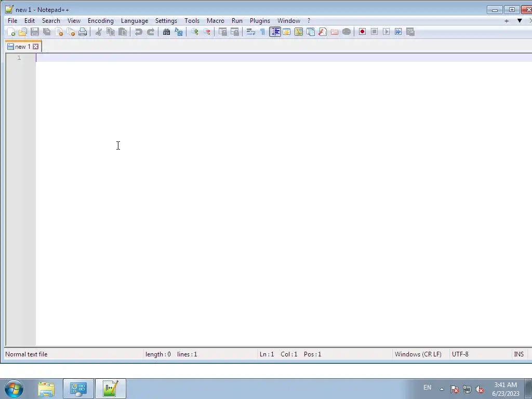This screenshot has width=532, height=399.
Task: Close the new 1 tab
Action: [36, 46]
